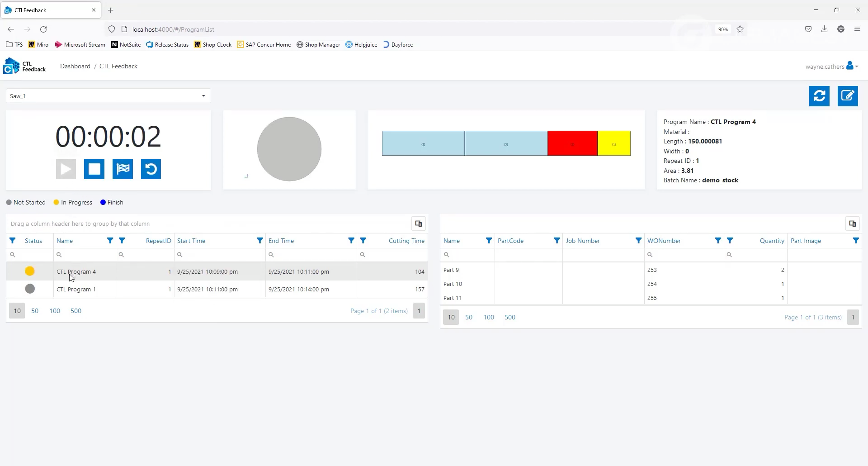
Task: Click the blue refresh icon button
Action: (x=819, y=96)
